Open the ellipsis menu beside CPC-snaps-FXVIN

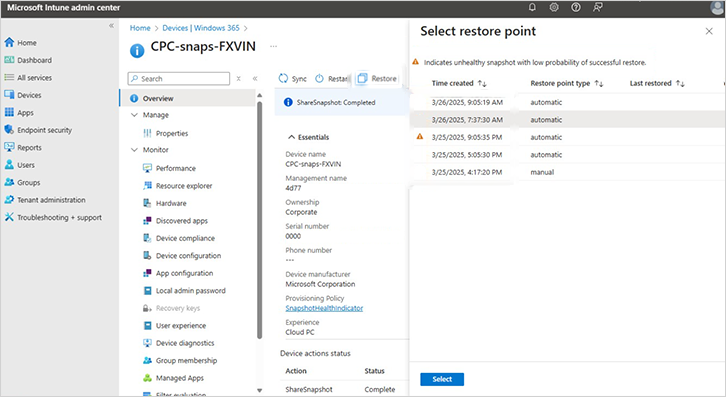click(274, 46)
